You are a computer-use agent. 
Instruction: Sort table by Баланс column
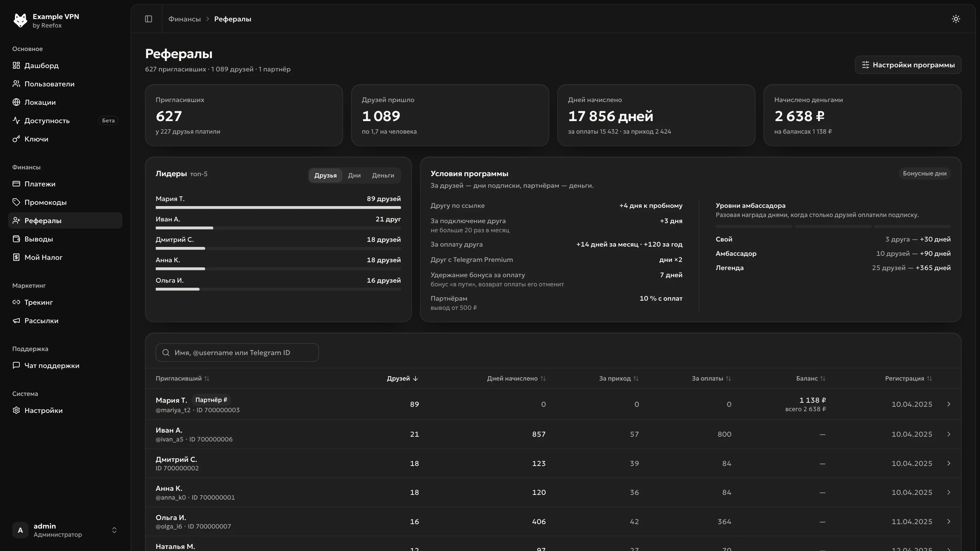tap(811, 378)
